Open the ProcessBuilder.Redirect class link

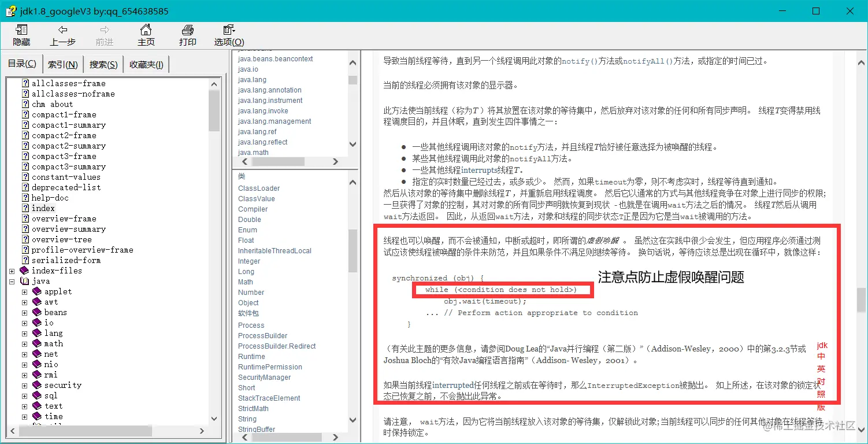coord(277,346)
